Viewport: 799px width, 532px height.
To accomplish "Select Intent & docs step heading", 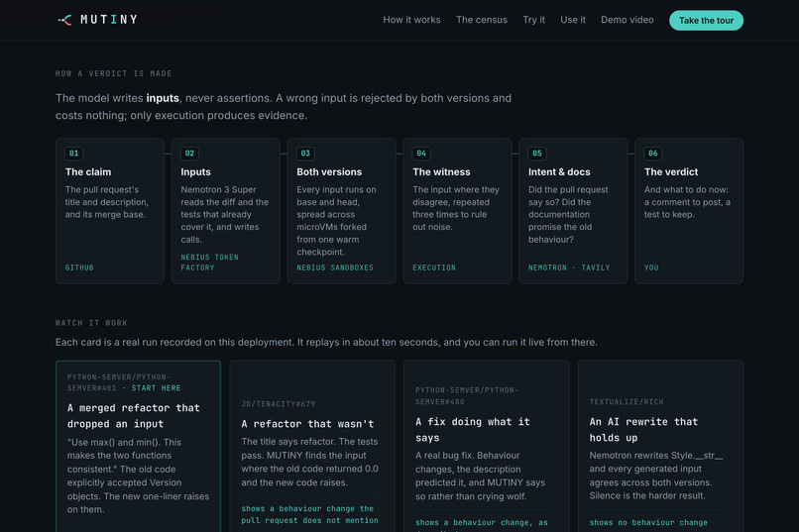I will 559,172.
